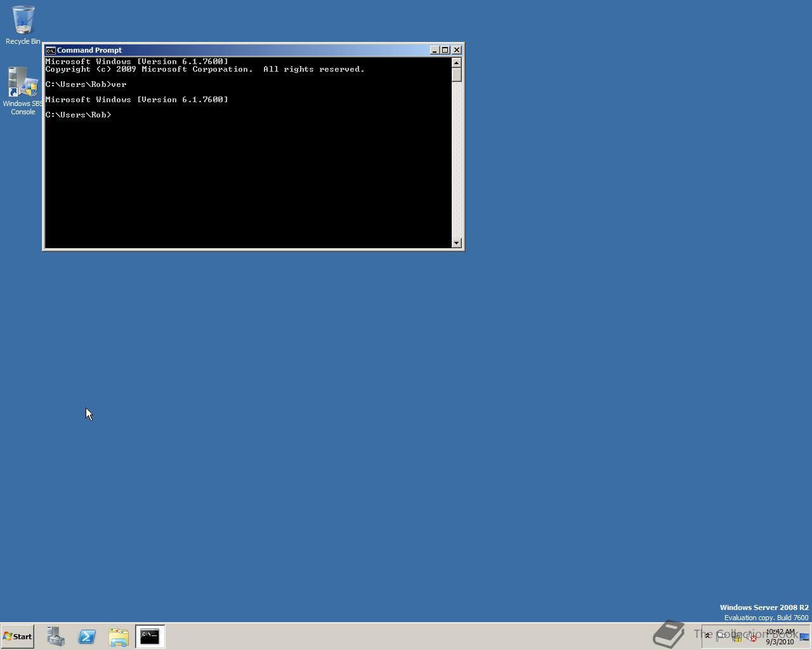Click the console scrollbar down arrow
Viewport: 812px width, 650px height.
457,242
